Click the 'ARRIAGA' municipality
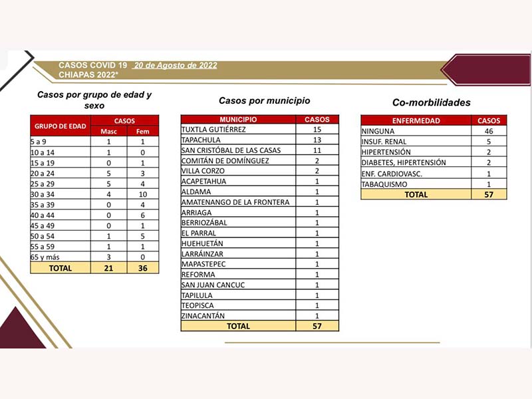The width and height of the screenshot is (532, 399). [x=196, y=212]
